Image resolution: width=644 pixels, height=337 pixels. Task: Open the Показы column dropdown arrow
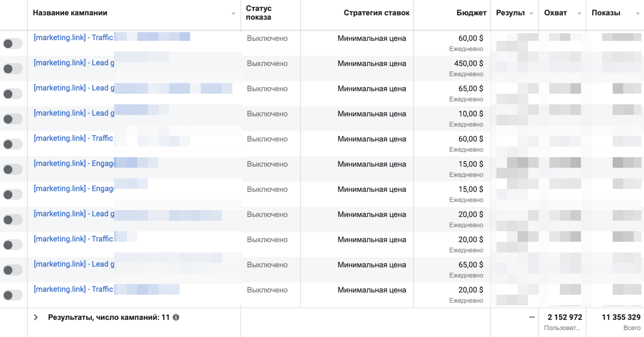(x=637, y=13)
